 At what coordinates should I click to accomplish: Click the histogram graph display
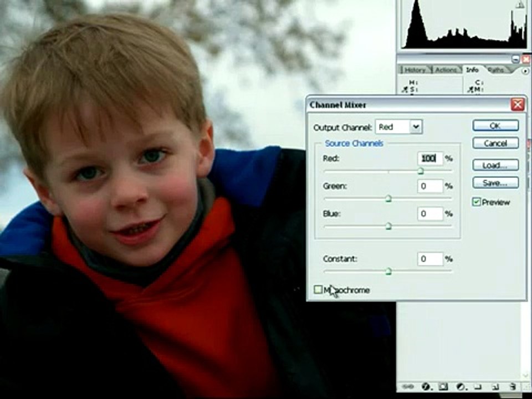coord(463,24)
